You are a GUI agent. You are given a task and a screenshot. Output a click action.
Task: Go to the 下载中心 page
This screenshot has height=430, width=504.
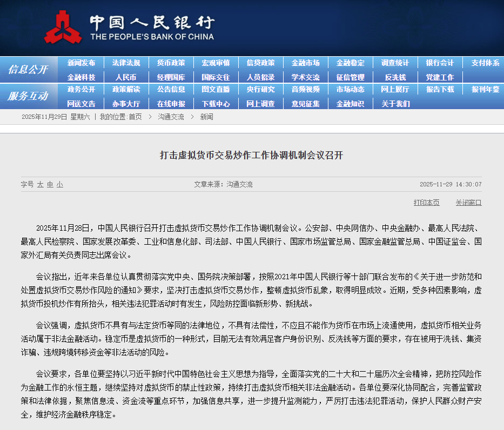tap(216, 103)
